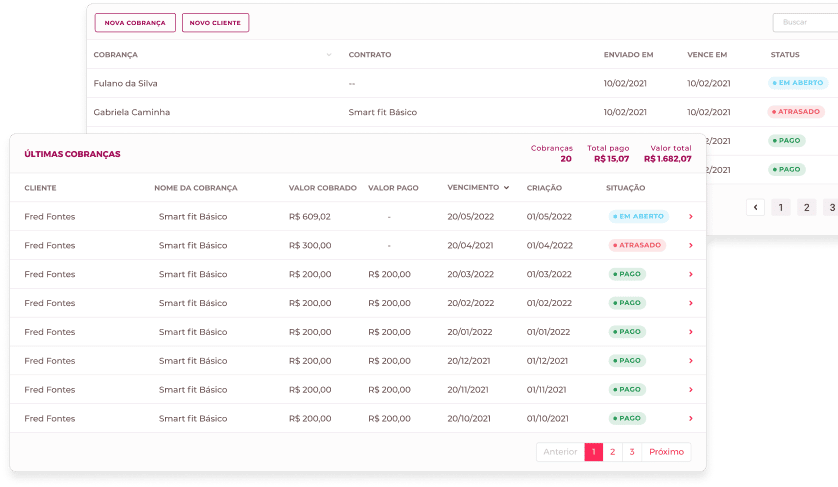838x487 pixels.
Task: Click creation date 01/05/2022
Action: 549,217
